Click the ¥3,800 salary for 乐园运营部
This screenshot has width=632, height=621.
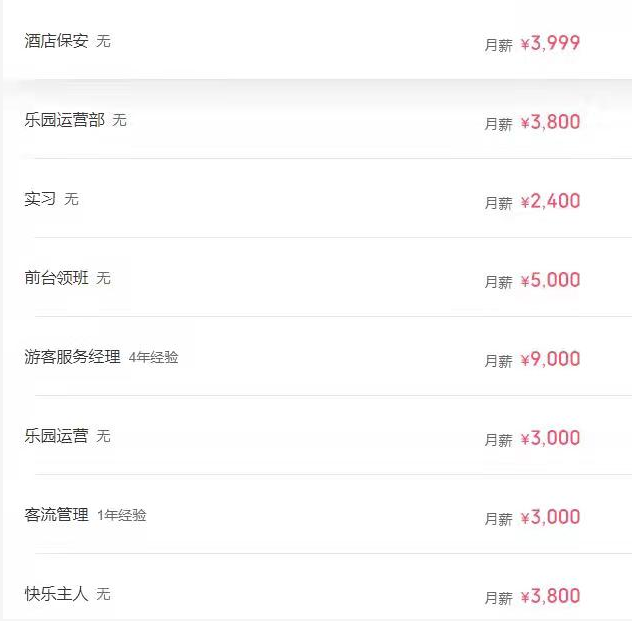pos(550,123)
